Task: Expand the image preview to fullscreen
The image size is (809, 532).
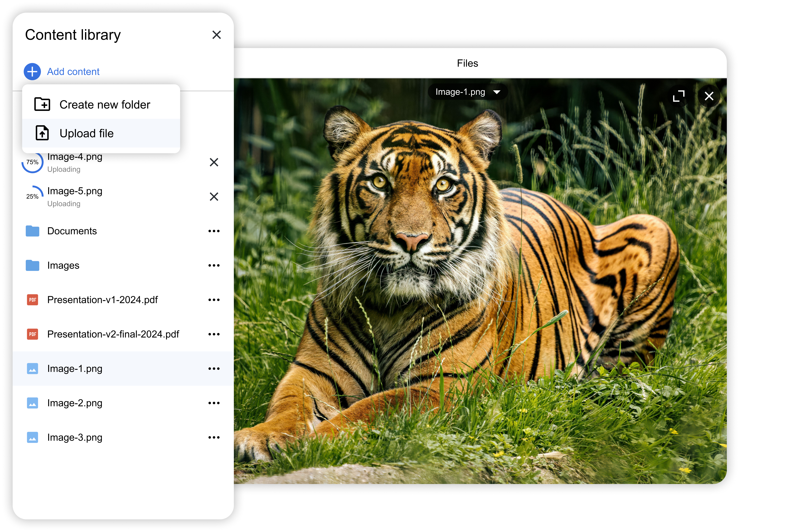Action: pos(679,96)
